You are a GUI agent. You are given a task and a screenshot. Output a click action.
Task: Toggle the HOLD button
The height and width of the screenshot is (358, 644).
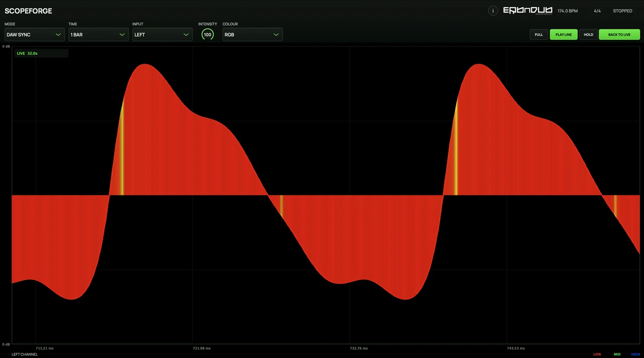588,35
